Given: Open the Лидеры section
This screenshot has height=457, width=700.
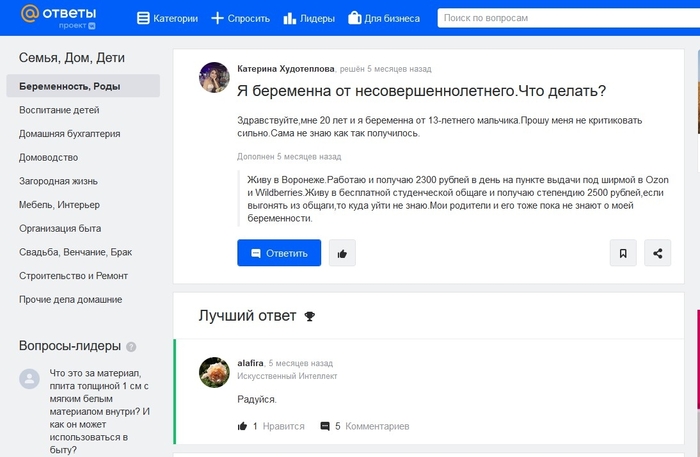Looking at the screenshot, I should (309, 18).
